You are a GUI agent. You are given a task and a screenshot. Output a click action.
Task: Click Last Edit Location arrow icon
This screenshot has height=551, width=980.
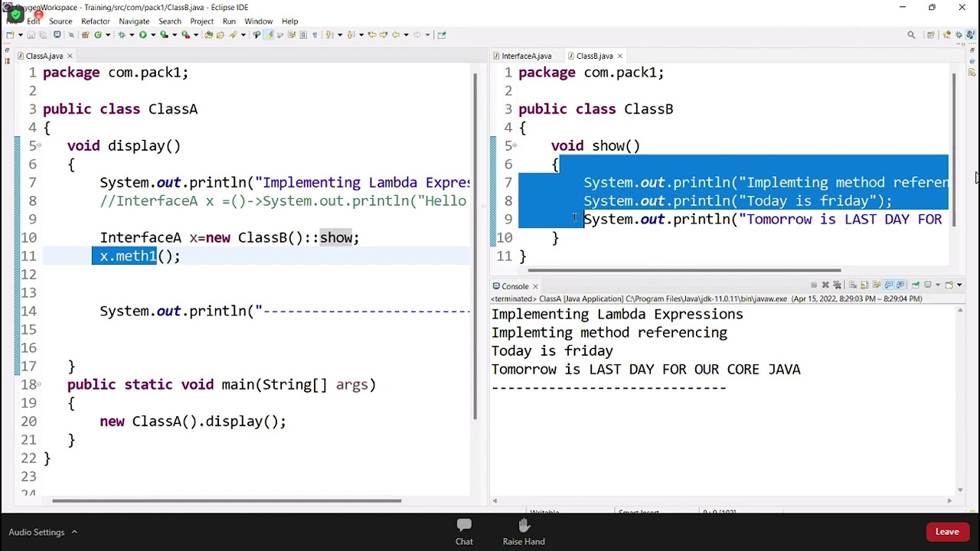(x=371, y=34)
